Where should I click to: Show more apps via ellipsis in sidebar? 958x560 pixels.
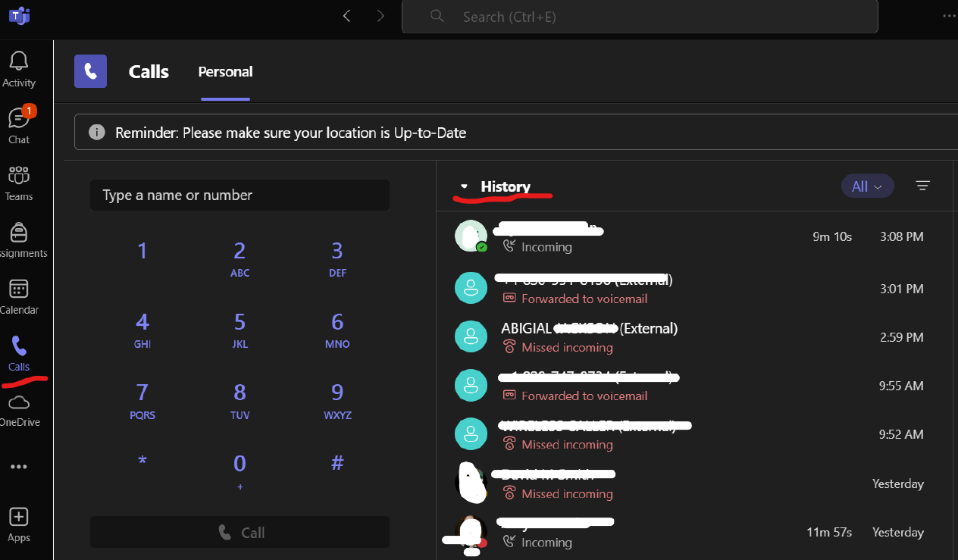[x=19, y=467]
